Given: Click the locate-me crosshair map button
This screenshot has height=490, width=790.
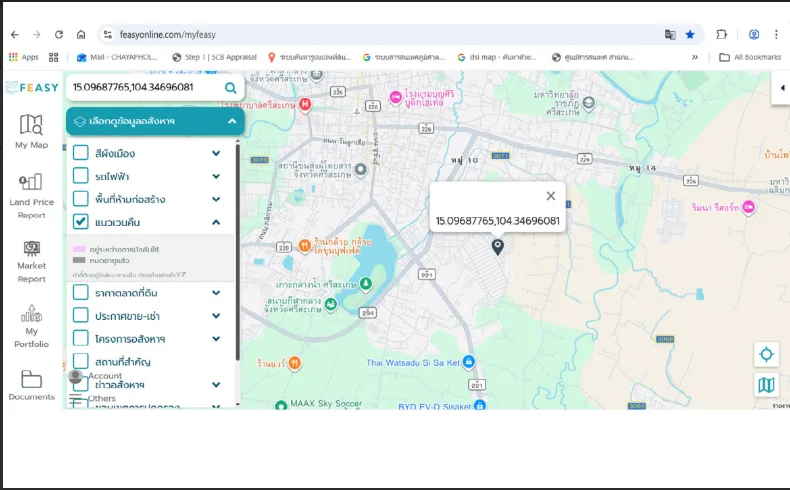Looking at the screenshot, I should (x=766, y=355).
